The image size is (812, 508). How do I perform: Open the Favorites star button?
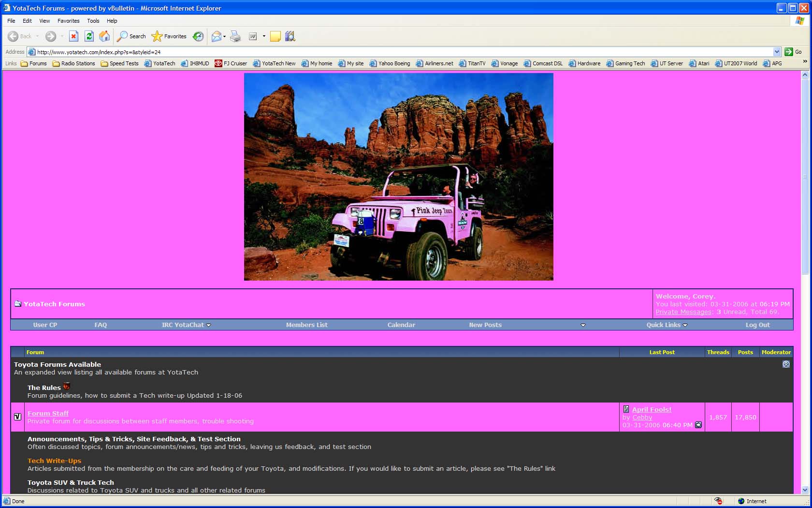169,36
